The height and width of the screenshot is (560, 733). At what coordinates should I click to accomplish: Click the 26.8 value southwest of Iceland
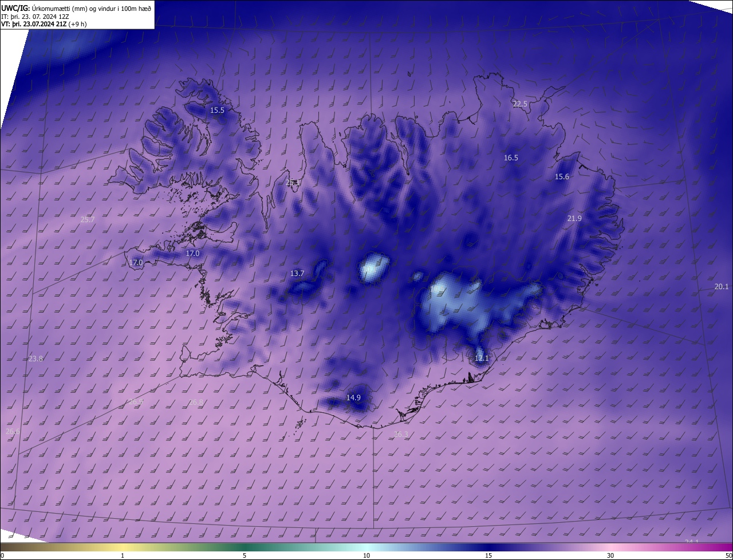(x=196, y=403)
